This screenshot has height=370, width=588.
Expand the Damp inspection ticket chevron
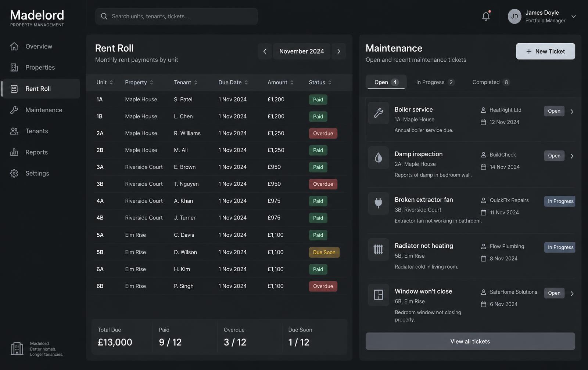pyautogui.click(x=572, y=156)
